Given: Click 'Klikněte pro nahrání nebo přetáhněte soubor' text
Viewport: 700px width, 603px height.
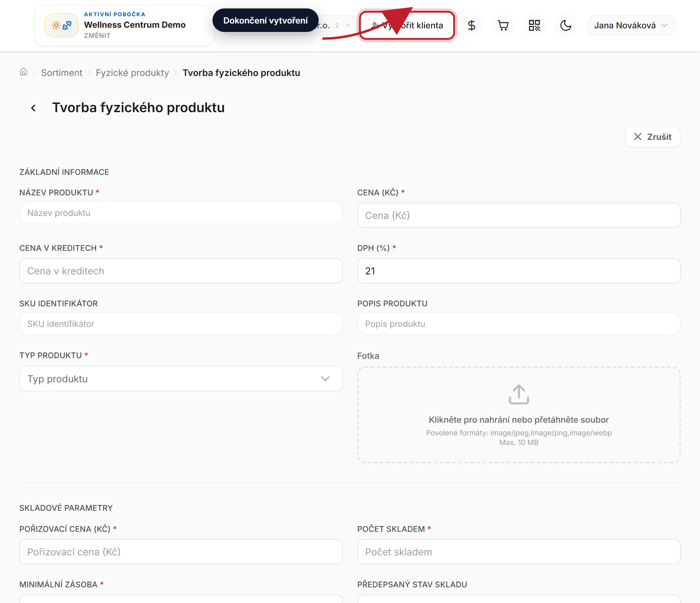Looking at the screenshot, I should pos(519,420).
